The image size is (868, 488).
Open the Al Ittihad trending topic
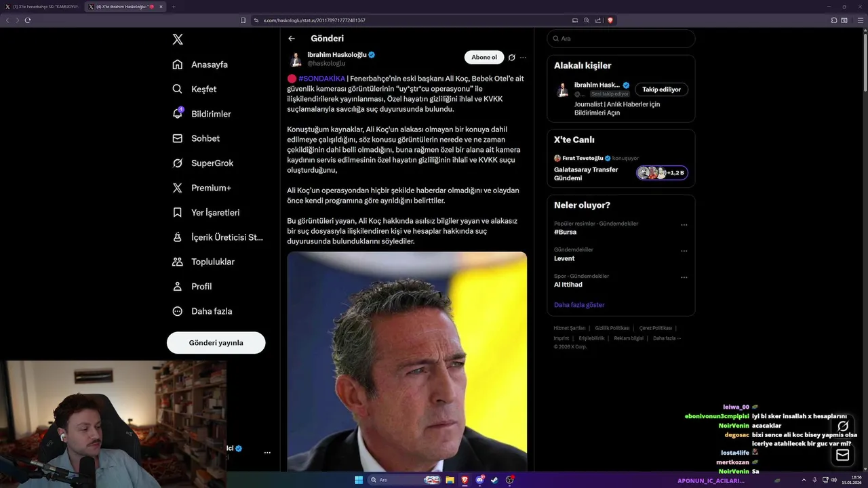[x=568, y=285]
